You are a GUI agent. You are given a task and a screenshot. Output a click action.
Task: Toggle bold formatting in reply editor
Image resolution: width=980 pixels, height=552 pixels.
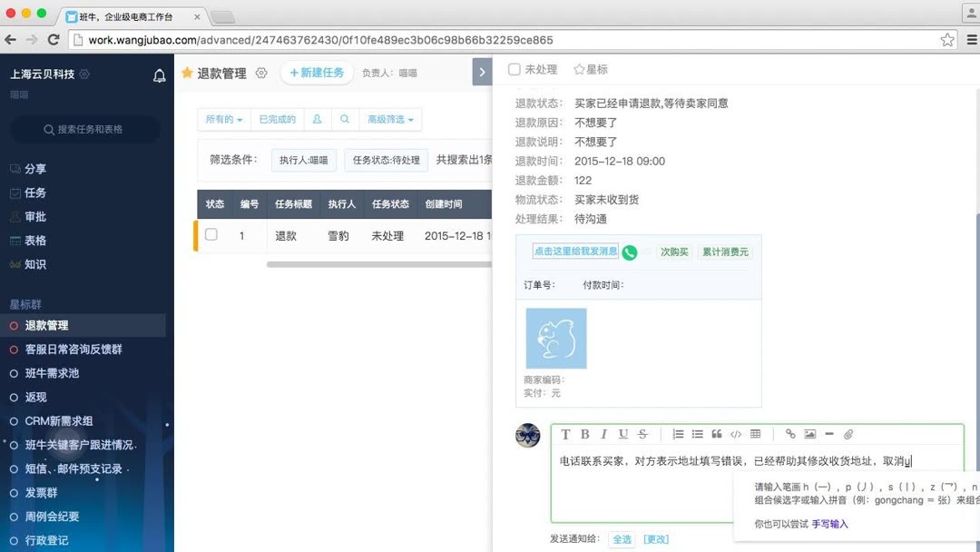[x=584, y=434]
